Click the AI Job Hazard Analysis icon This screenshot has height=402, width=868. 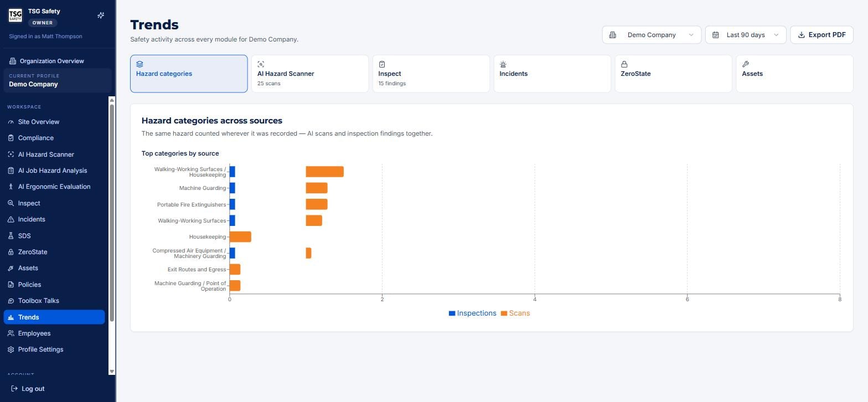[x=11, y=171]
